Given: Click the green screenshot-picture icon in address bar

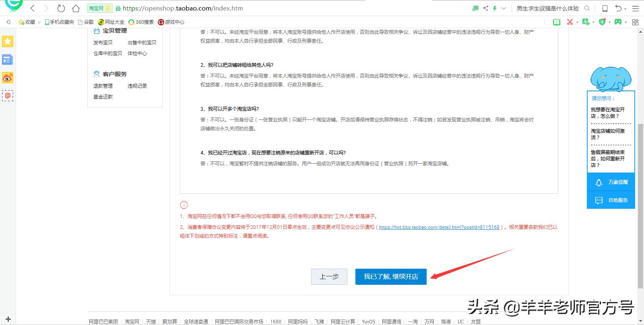Looking at the screenshot, I should (476, 8).
